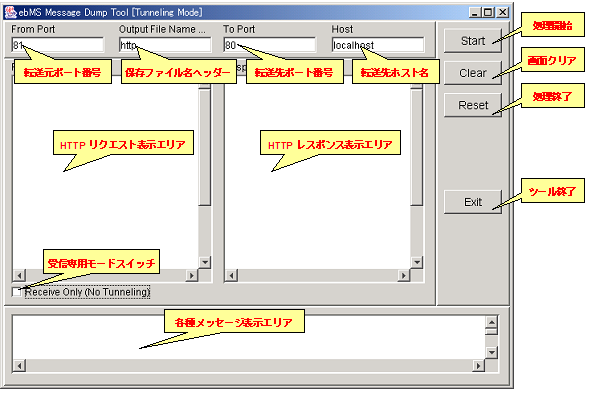593x397 pixels.
Task: Enable Receive Only (No Tunneling) checkbox
Action: tap(16, 292)
